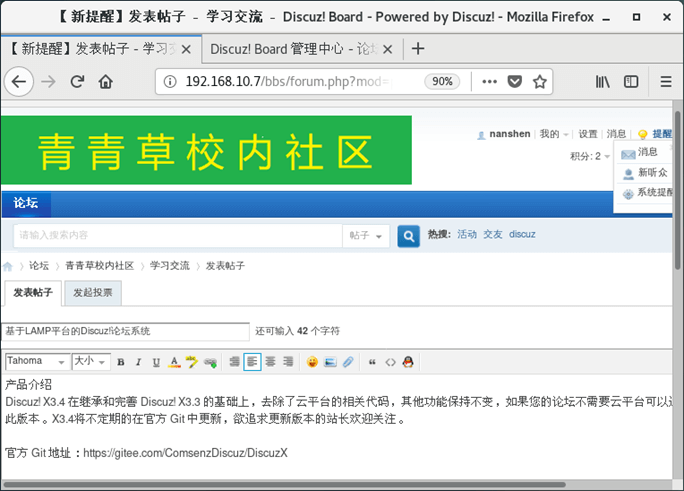Click the auto-format paragraph icon
Viewport: 684px width, 491px height.
pyautogui.click(x=235, y=361)
